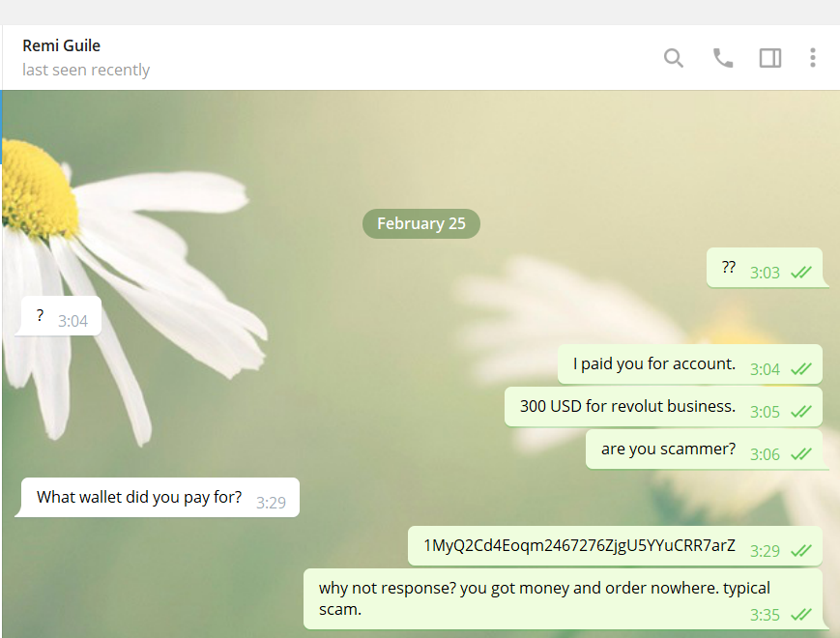Click the 3:29 timestamp on the incoming wallet question
The width and height of the screenshot is (840, 638).
(271, 503)
